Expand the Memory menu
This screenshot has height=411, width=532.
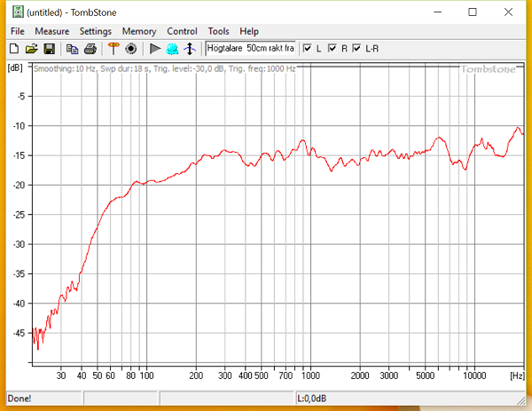click(139, 31)
